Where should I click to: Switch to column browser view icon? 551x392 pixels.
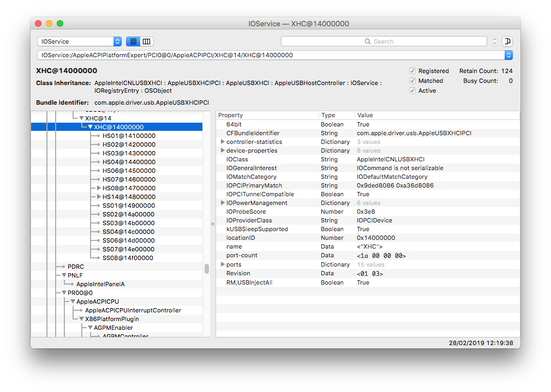pyautogui.click(x=147, y=41)
